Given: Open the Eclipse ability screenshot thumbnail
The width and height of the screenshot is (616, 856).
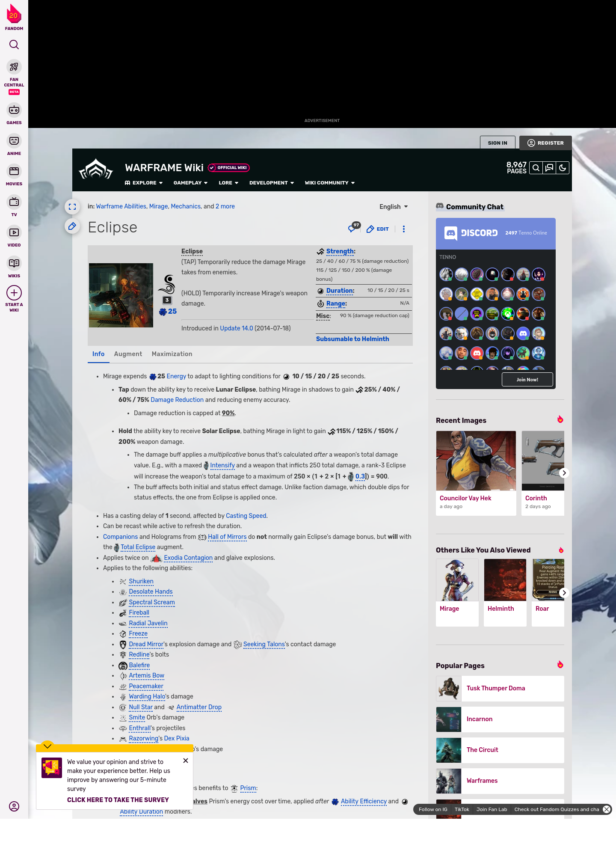Looking at the screenshot, I should [x=121, y=295].
